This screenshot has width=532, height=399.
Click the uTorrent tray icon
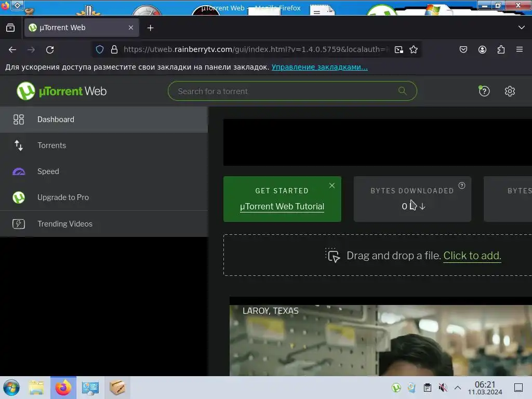(x=396, y=388)
